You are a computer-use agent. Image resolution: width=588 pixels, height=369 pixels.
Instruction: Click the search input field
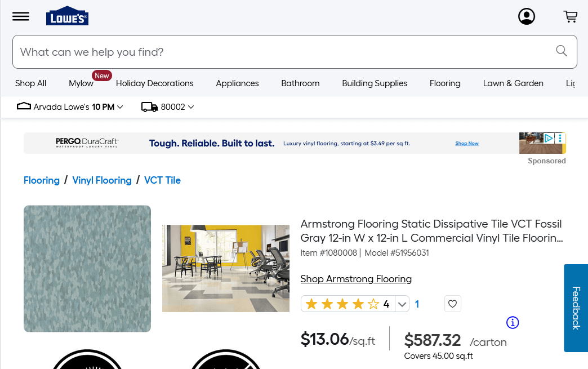[282, 52]
